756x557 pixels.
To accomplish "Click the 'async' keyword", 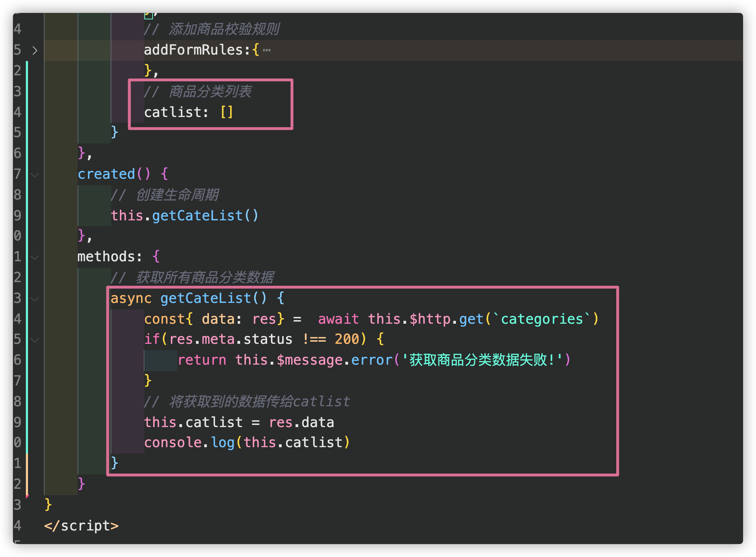I will (131, 298).
